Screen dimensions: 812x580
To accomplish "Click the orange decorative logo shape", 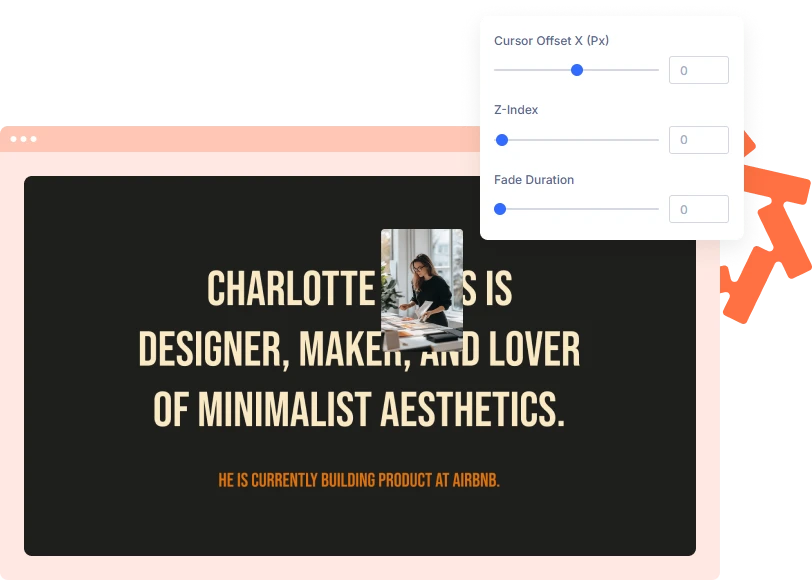I will click(764, 228).
